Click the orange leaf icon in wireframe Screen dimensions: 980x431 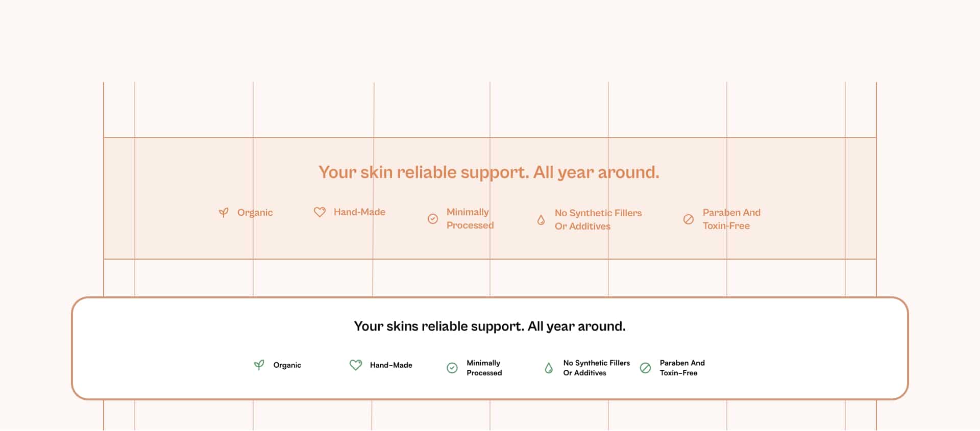tap(224, 213)
